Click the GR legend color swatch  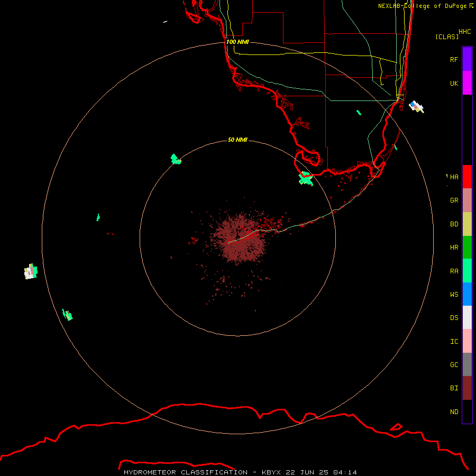pyautogui.click(x=467, y=200)
